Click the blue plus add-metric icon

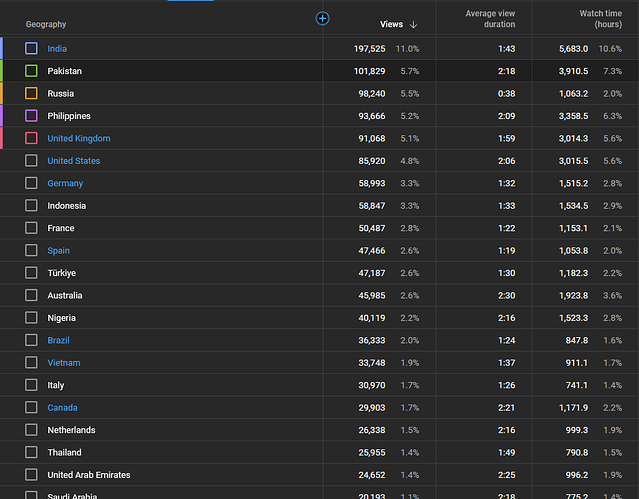click(322, 18)
